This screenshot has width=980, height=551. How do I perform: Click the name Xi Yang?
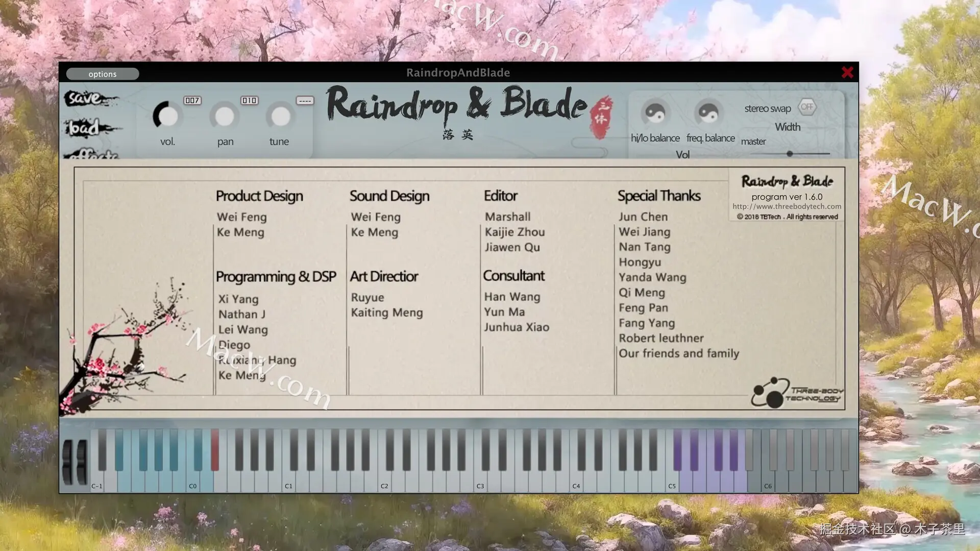(x=238, y=299)
